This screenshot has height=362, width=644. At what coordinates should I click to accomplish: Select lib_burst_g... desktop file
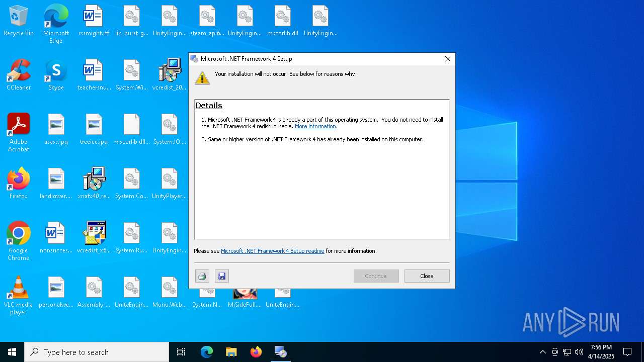pyautogui.click(x=132, y=21)
